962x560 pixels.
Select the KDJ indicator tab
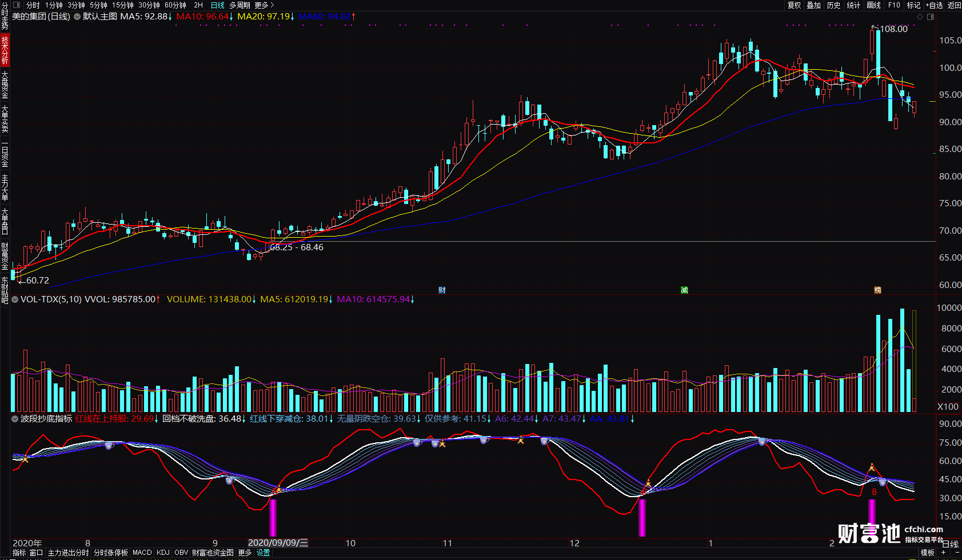tap(163, 553)
